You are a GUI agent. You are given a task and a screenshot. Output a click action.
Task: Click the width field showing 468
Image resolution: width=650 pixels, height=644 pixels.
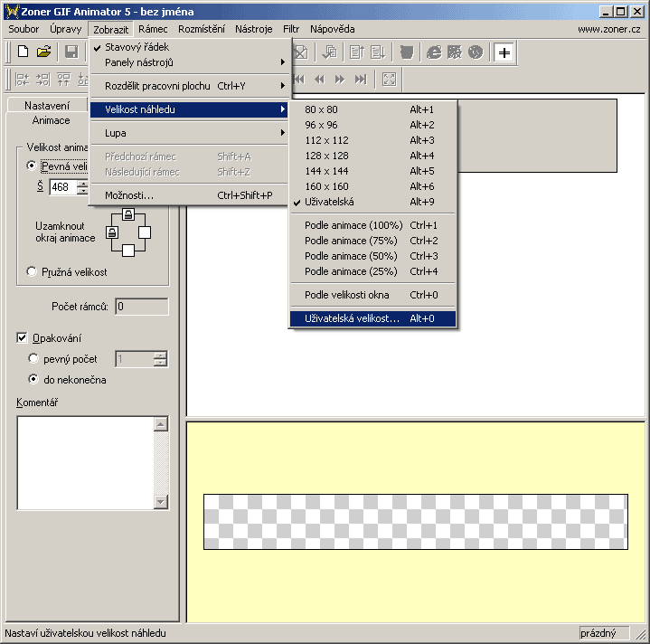pyautogui.click(x=63, y=187)
